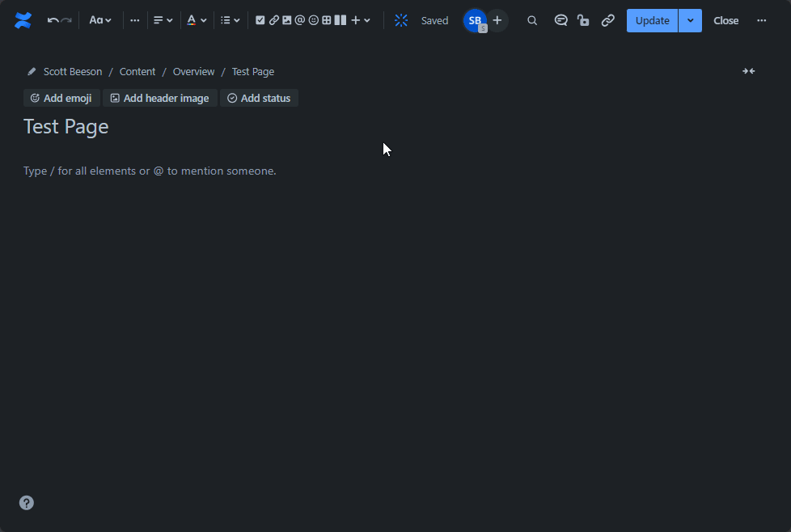Insert an action item checkbox

click(x=260, y=20)
